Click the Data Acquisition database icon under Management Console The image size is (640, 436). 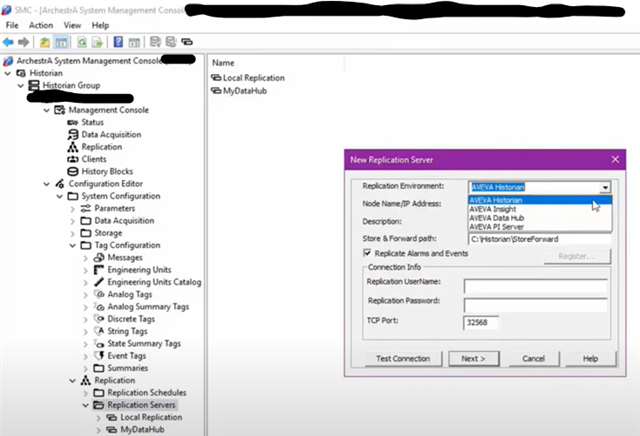[73, 134]
